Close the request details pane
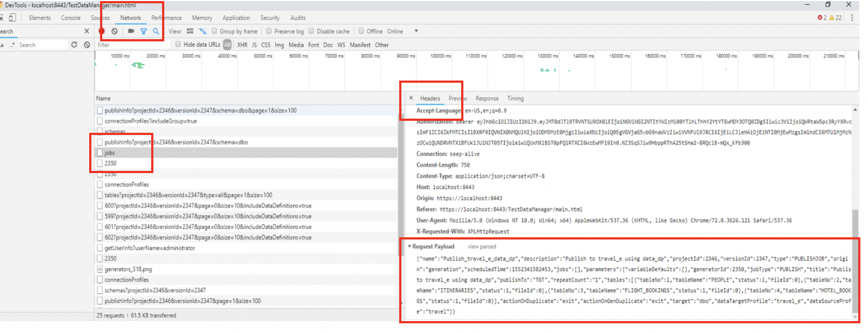Image resolution: width=868 pixels, height=332 pixels. pyautogui.click(x=411, y=98)
